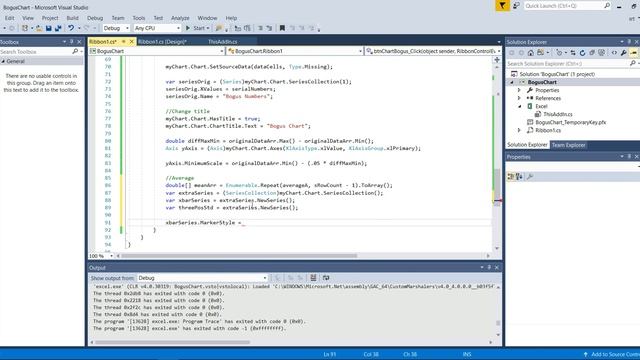640x360 pixels.
Task: Switch to Ribbon1.cs [Design] tab
Action: coord(162,42)
